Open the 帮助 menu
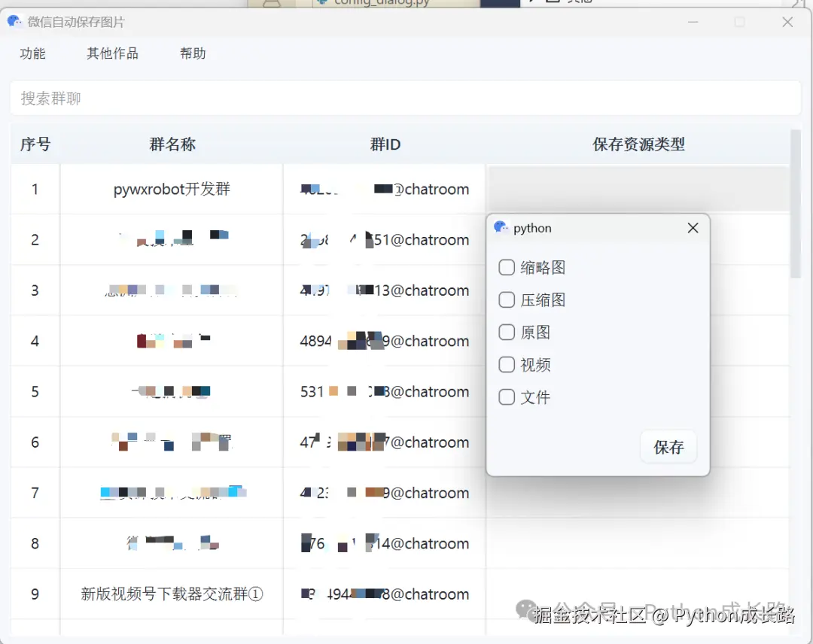The width and height of the screenshot is (813, 644). pos(193,53)
